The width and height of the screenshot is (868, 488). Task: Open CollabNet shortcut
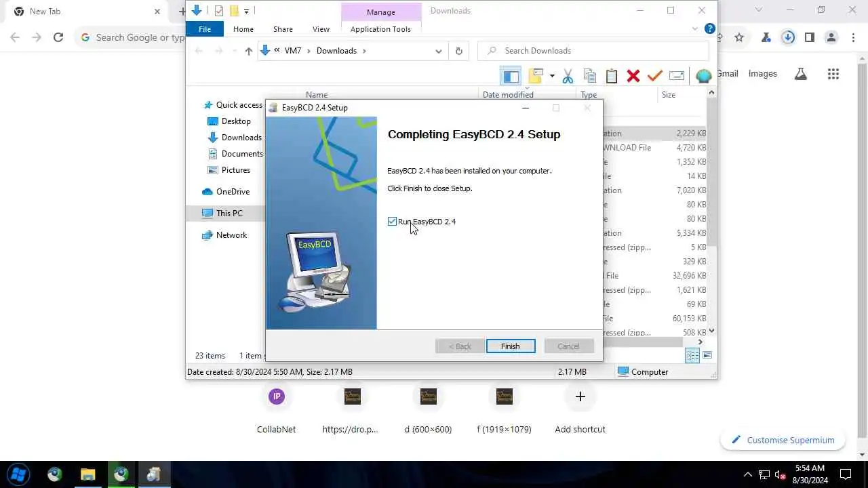[276, 409]
